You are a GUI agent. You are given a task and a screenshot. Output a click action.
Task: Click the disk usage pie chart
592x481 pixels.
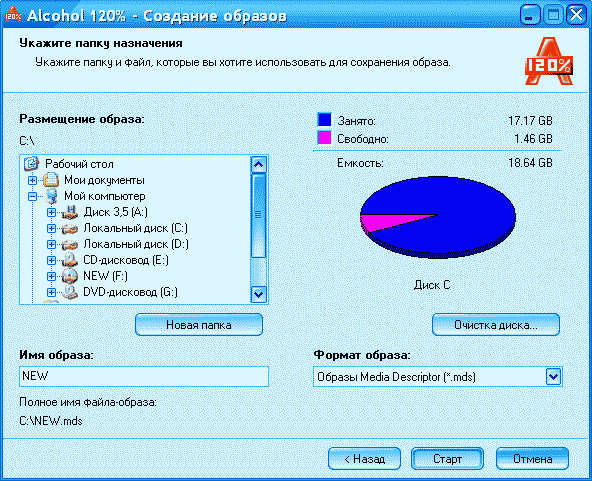[x=438, y=217]
